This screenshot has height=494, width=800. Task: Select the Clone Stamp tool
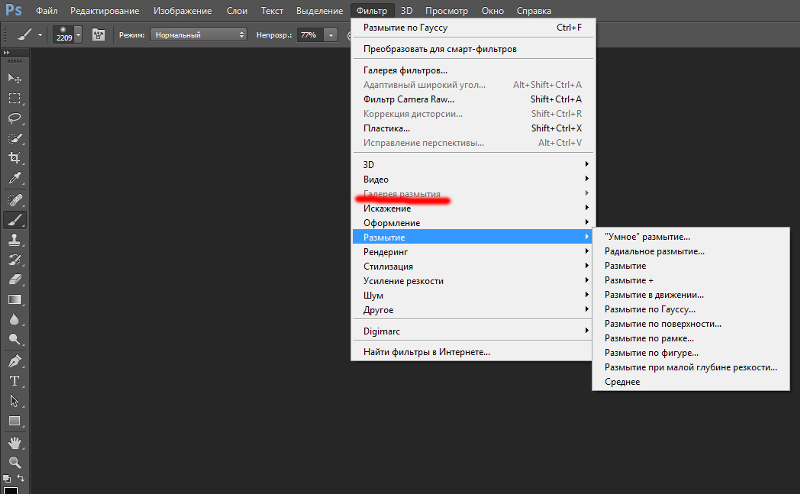coord(14,240)
